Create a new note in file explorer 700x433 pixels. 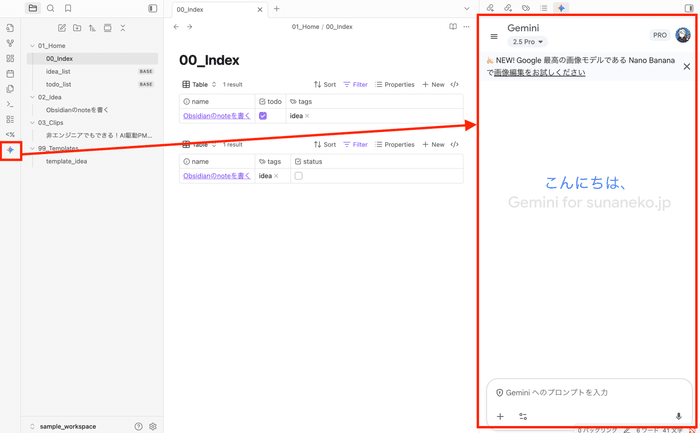point(62,28)
